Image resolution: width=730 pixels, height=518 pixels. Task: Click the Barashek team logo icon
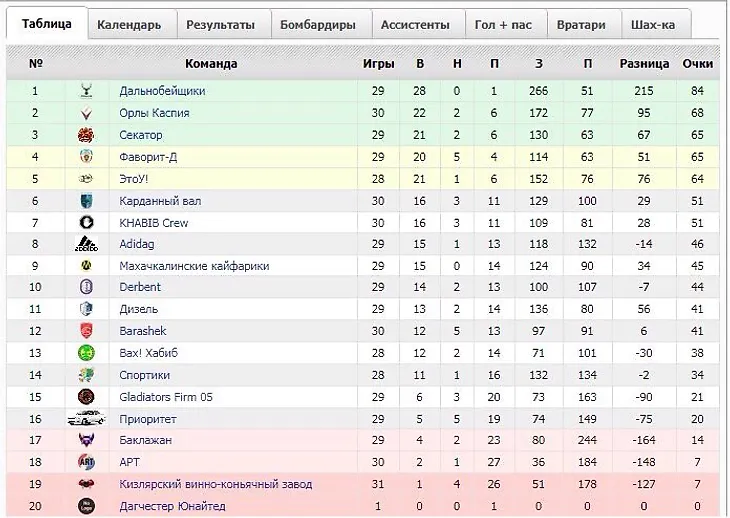86,331
